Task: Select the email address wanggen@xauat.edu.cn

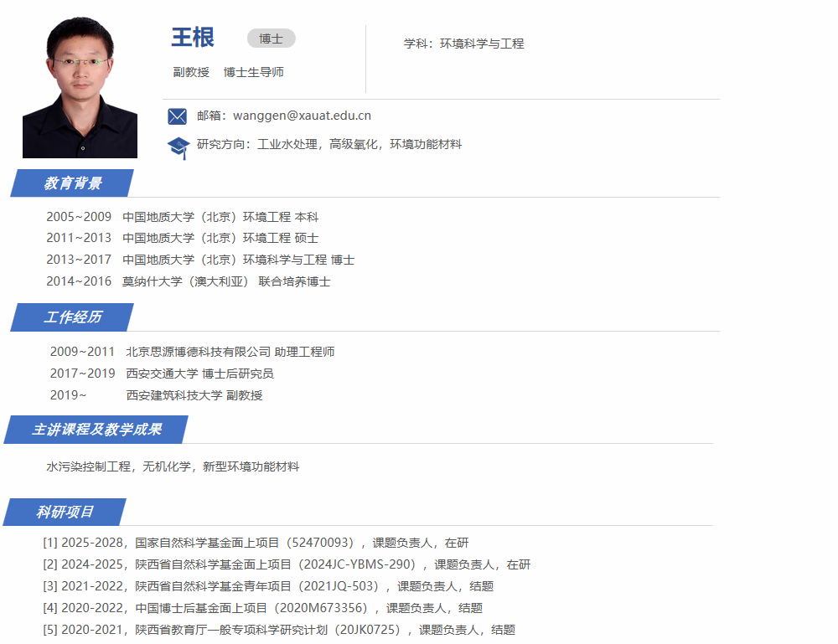Action: pyautogui.click(x=302, y=116)
